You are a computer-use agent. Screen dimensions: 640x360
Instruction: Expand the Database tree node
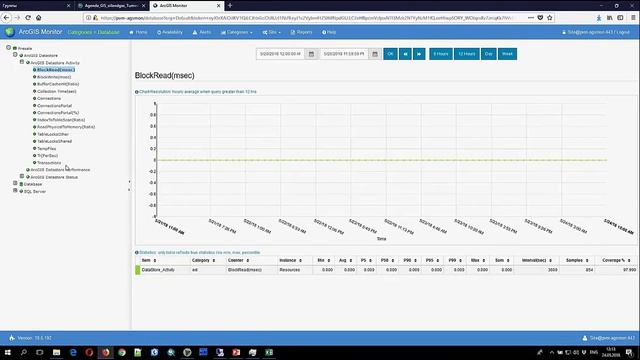click(15, 184)
